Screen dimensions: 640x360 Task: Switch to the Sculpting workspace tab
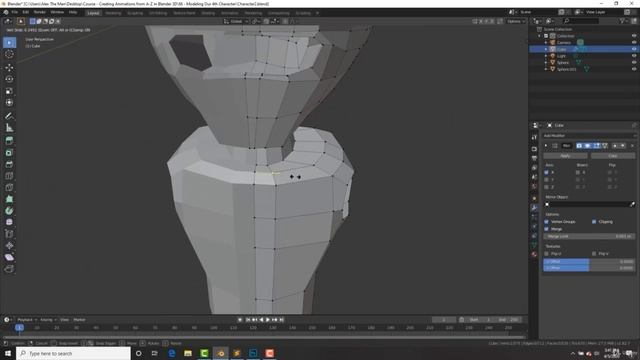[135, 13]
